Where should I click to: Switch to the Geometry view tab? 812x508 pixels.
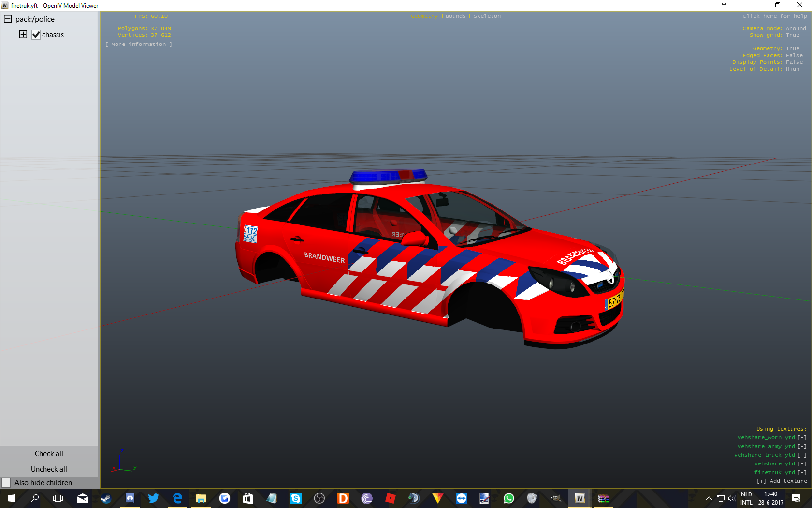424,16
